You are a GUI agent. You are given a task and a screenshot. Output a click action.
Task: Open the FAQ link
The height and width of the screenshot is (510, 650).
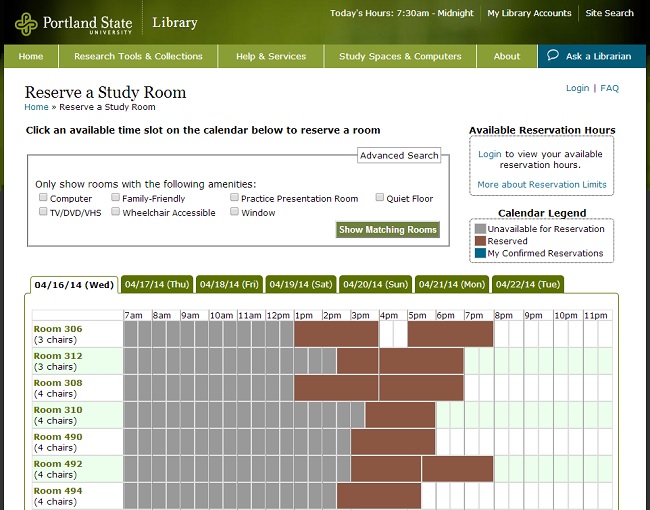pos(609,88)
